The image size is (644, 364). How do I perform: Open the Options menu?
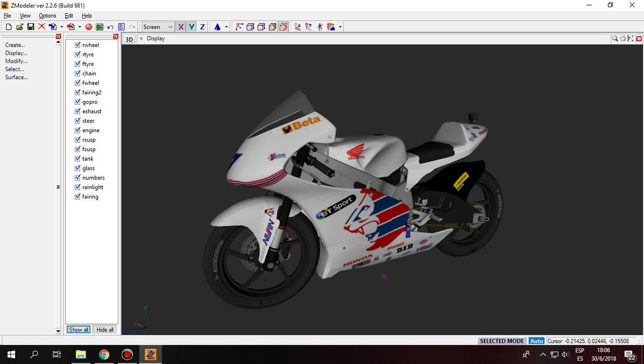pyautogui.click(x=48, y=16)
